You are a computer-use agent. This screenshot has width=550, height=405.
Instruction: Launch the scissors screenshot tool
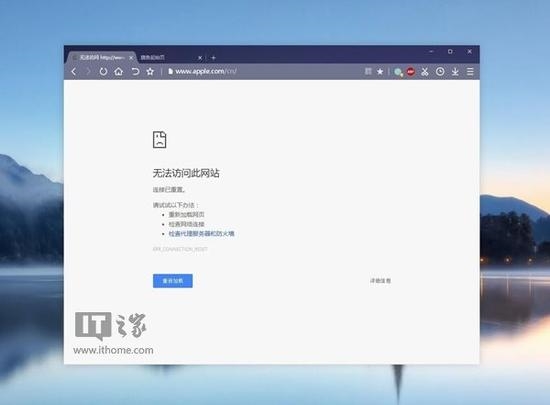pos(425,72)
